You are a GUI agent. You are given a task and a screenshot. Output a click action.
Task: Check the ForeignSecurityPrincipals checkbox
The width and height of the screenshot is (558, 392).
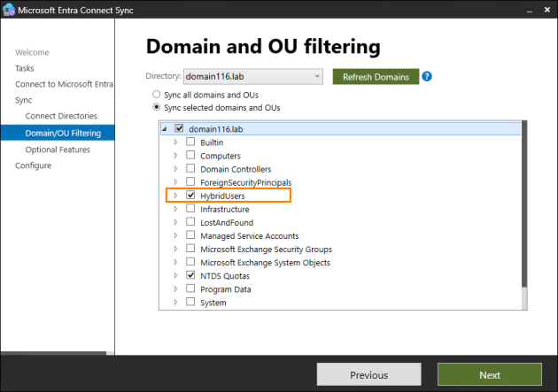tap(190, 181)
